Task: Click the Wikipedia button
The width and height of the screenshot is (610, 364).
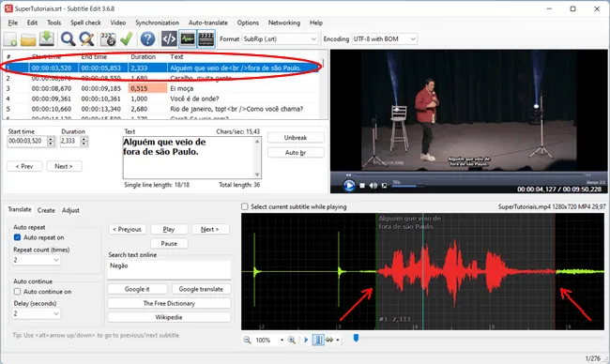Action: (169, 317)
